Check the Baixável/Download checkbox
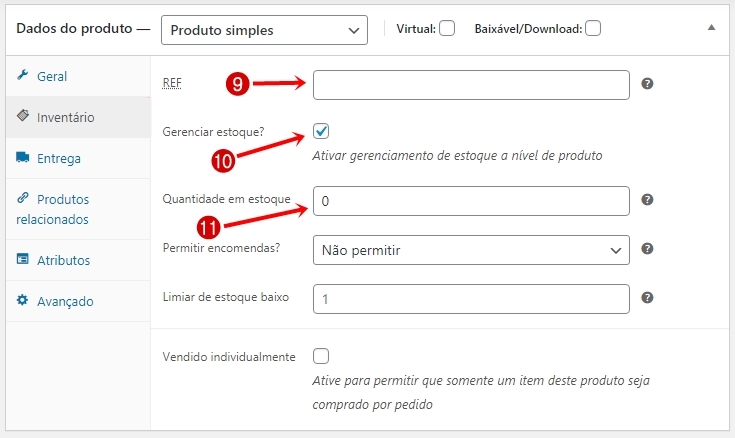 tap(593, 29)
